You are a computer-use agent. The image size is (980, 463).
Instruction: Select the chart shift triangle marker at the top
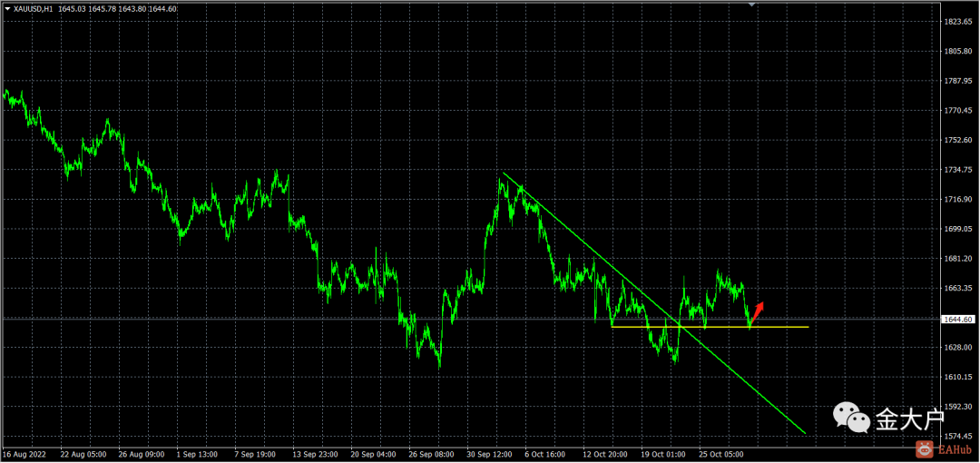[x=752, y=5]
